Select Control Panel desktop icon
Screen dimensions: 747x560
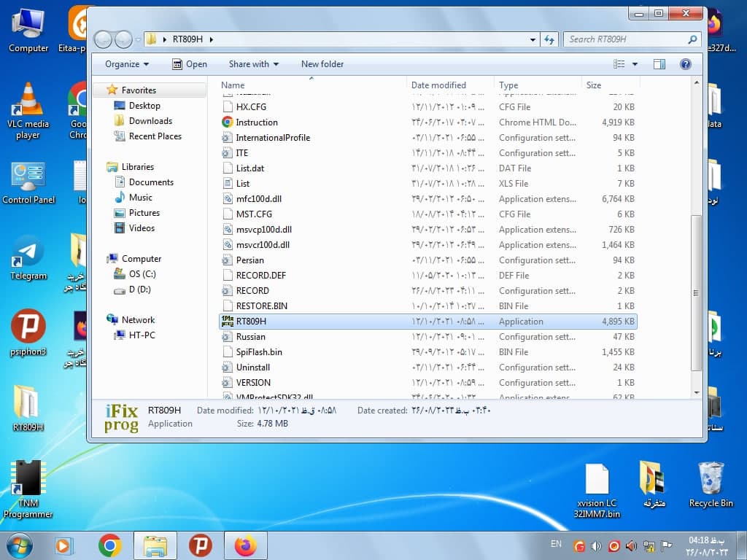coord(28,183)
